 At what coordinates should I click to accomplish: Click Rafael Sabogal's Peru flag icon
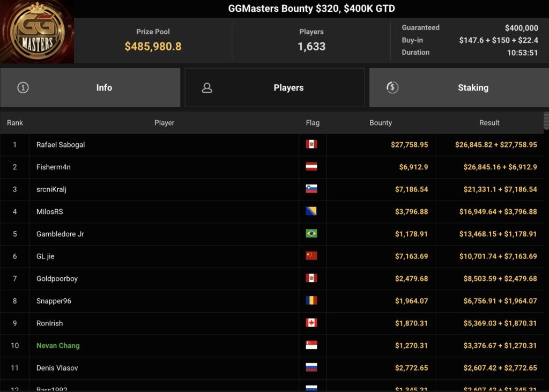point(311,145)
